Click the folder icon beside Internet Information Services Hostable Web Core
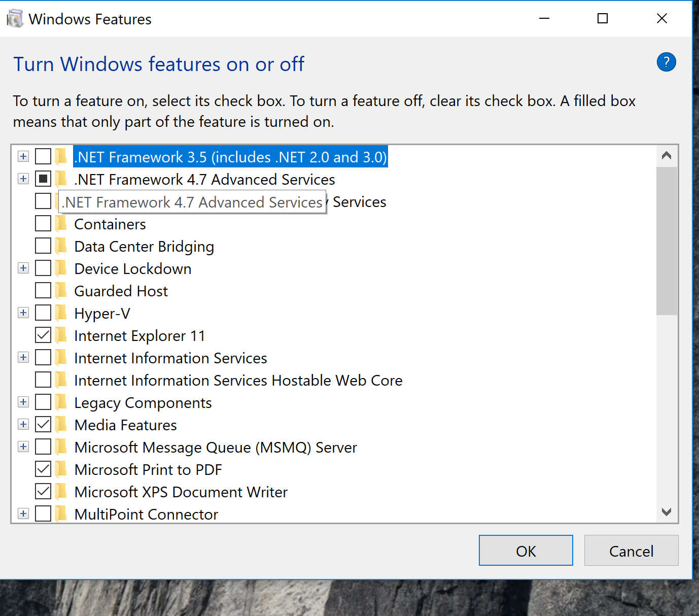This screenshot has height=616, width=699. click(61, 380)
